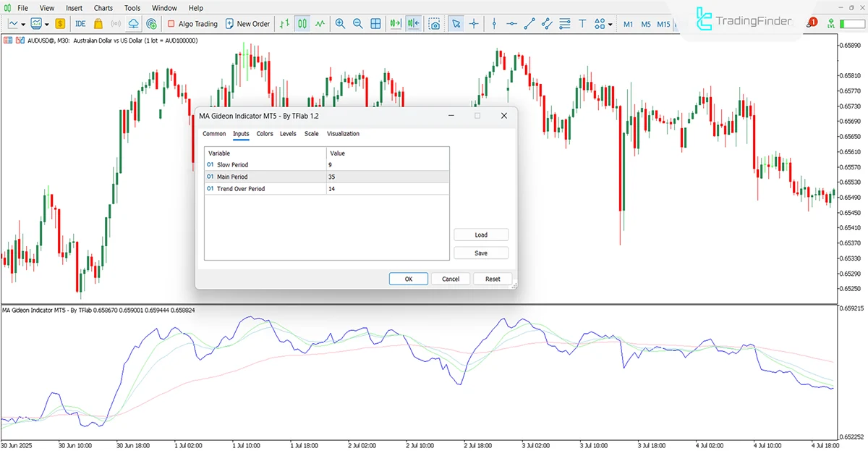Select the Crosshair tool

pos(474,23)
